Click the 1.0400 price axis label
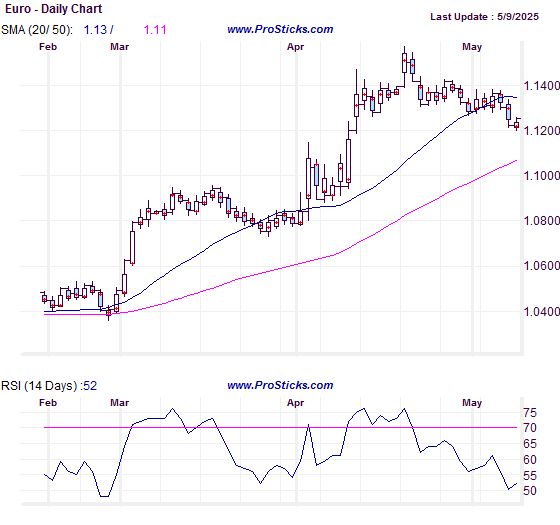The width and height of the screenshot is (560, 525). pyautogui.click(x=541, y=311)
